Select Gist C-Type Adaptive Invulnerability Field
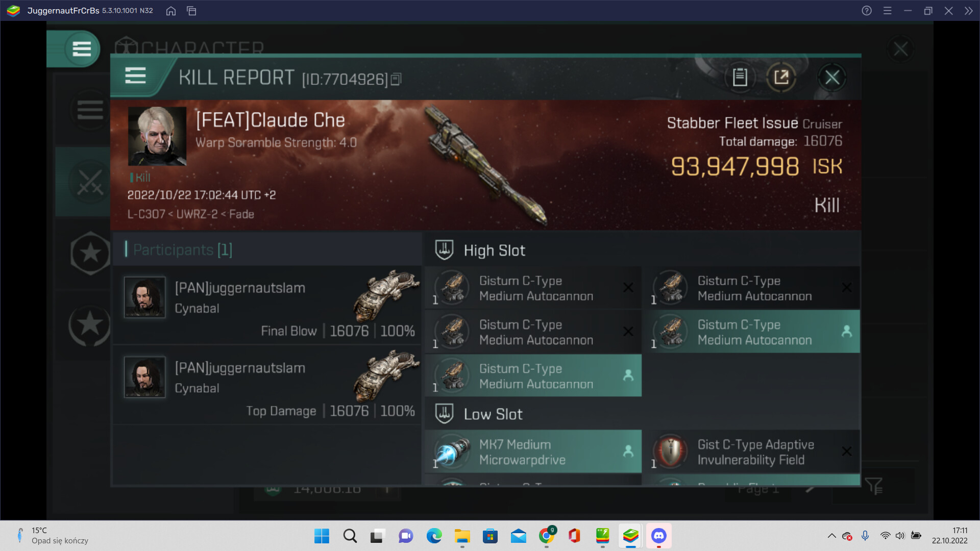This screenshot has height=551, width=980. 751,452
